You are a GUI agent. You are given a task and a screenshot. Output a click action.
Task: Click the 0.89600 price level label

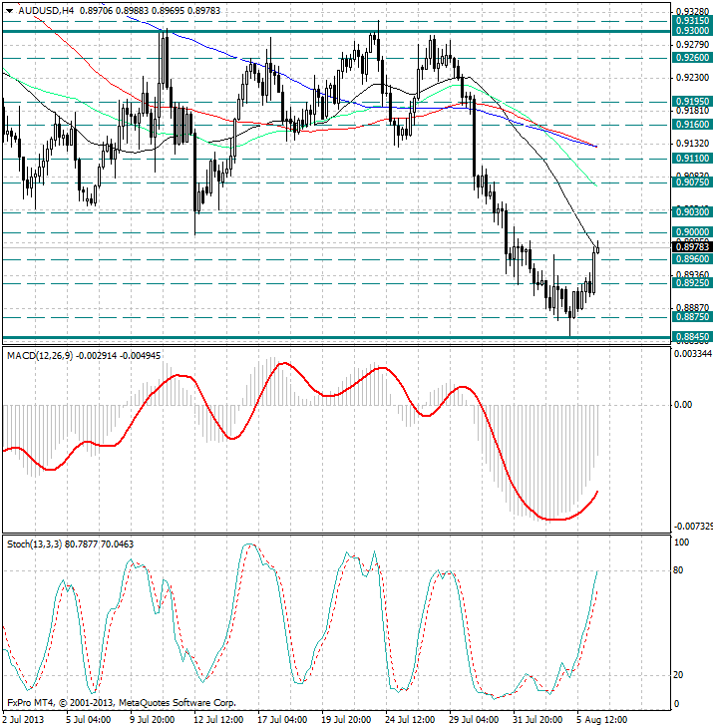point(692,259)
